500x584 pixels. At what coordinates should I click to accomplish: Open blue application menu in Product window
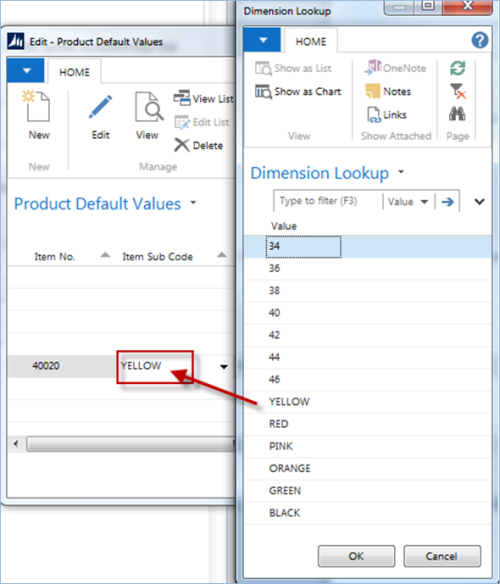pos(26,70)
